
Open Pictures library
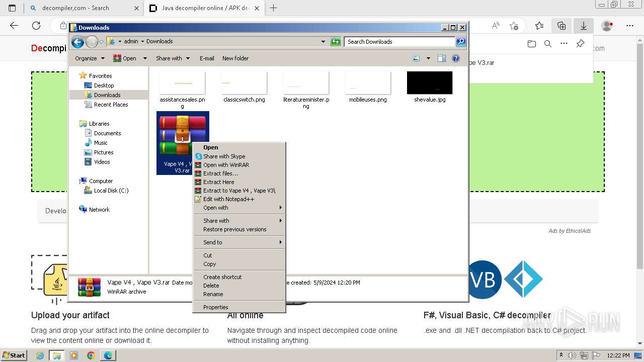pyautogui.click(x=104, y=152)
